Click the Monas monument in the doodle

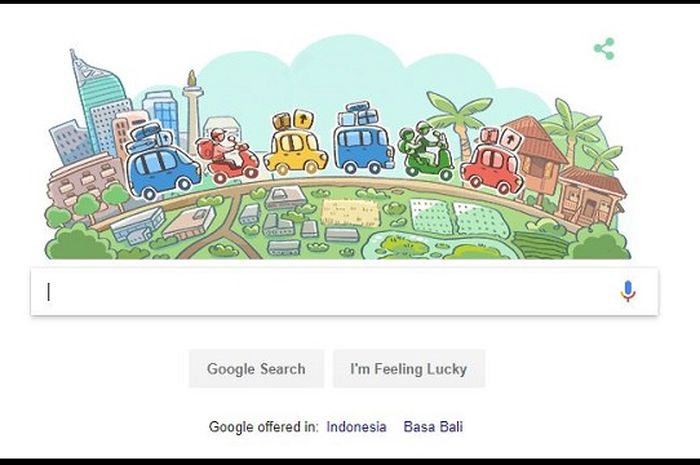click(192, 105)
